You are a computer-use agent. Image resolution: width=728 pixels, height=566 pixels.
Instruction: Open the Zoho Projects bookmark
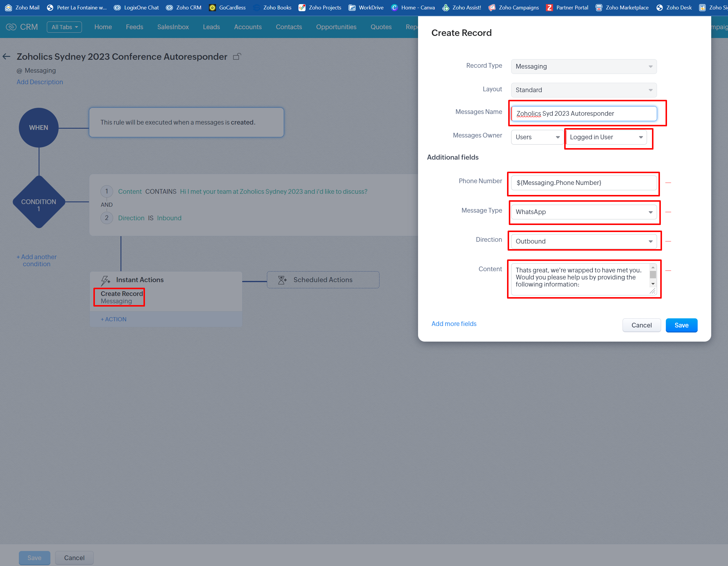(x=320, y=7)
